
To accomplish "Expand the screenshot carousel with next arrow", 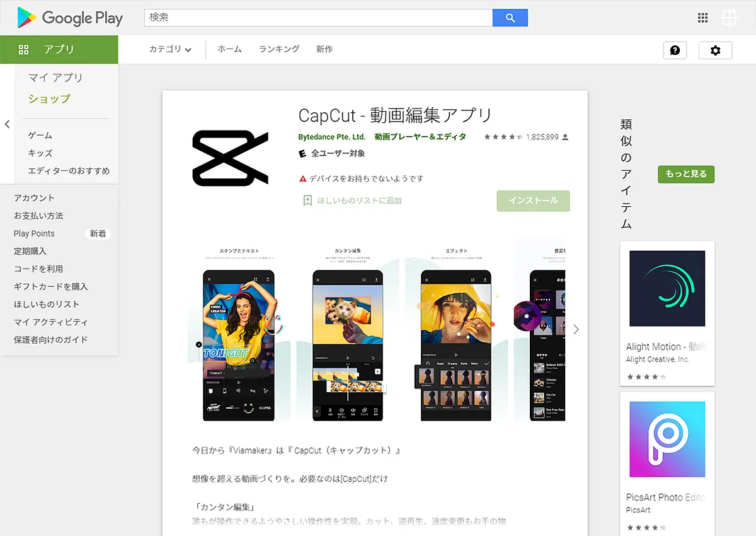I will click(x=575, y=329).
